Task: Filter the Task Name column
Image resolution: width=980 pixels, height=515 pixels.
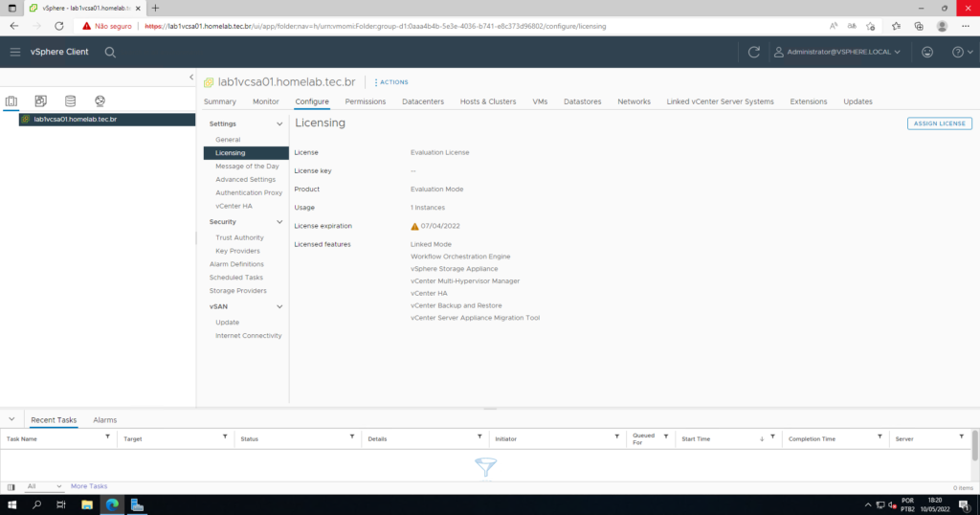Action: tap(107, 437)
